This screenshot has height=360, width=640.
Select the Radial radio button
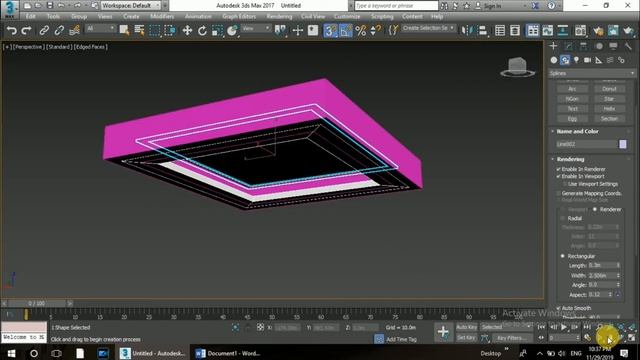click(x=563, y=218)
